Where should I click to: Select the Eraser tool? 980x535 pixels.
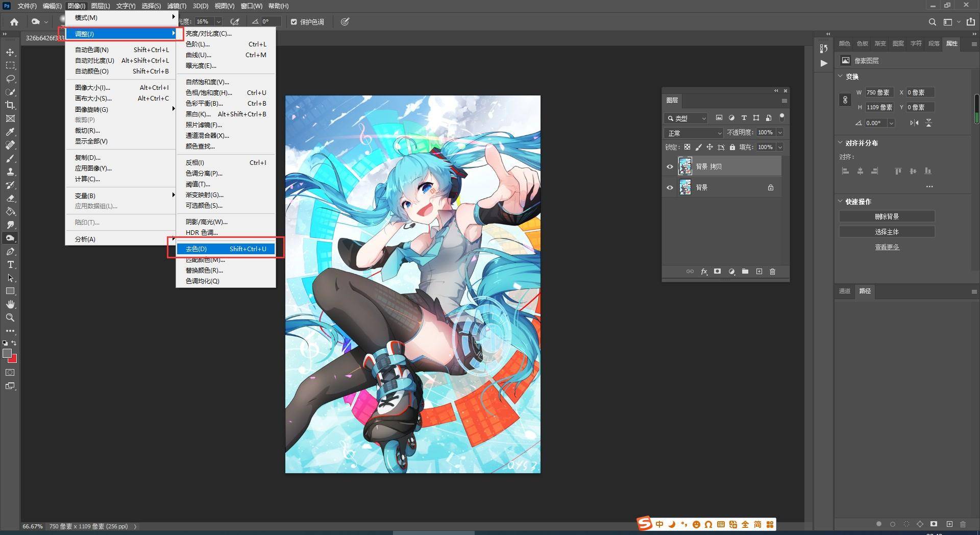tap(10, 198)
